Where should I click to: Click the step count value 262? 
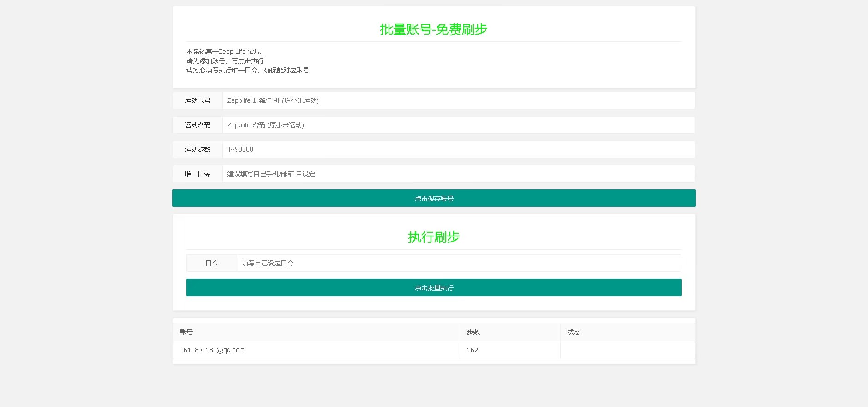tap(473, 350)
